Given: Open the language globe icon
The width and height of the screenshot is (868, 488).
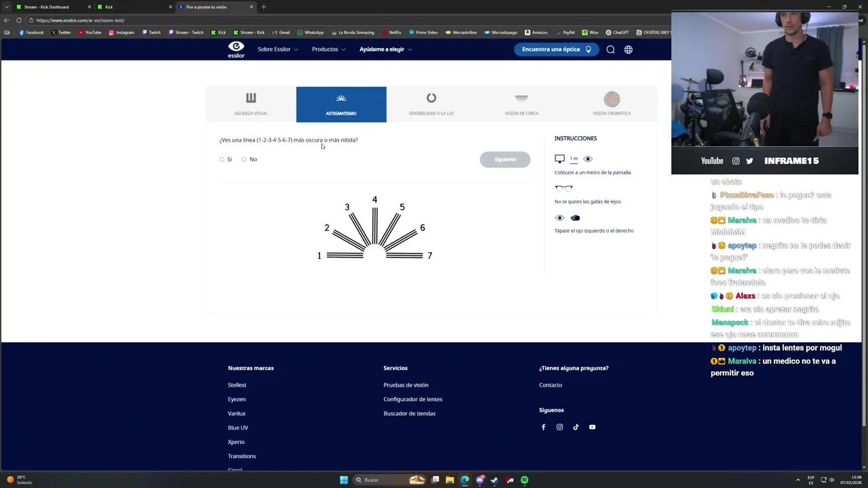Looking at the screenshot, I should (629, 49).
